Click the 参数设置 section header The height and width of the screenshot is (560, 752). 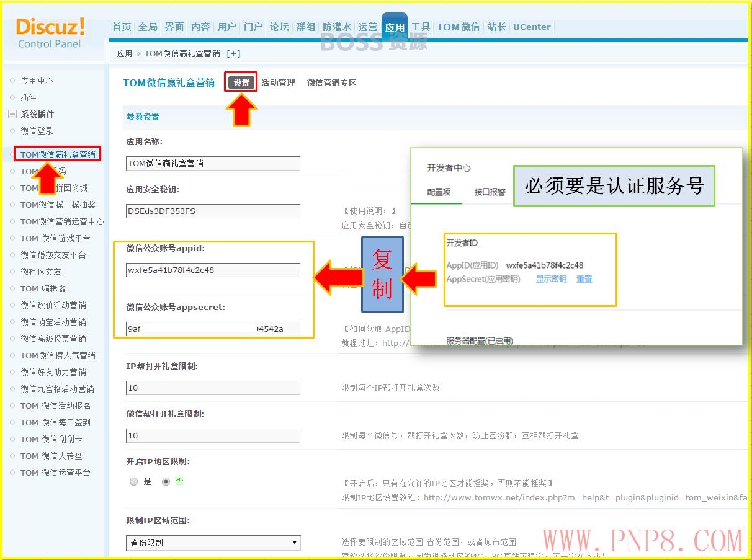143,117
